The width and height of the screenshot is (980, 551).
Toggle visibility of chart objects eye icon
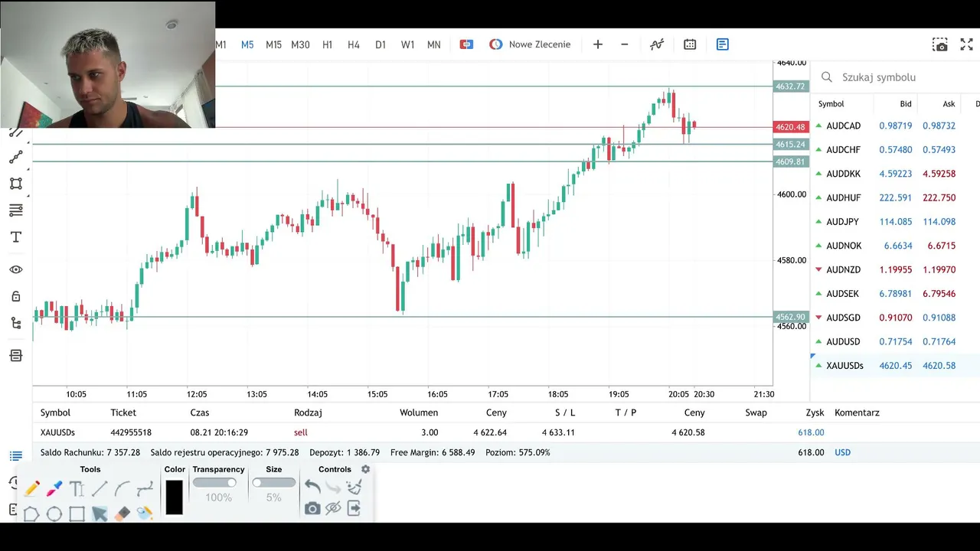click(x=15, y=269)
